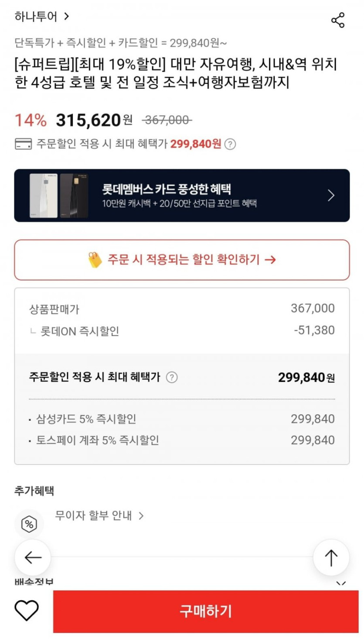Tap the product title text 슈퍼트립 대만 자유여행

175,74
